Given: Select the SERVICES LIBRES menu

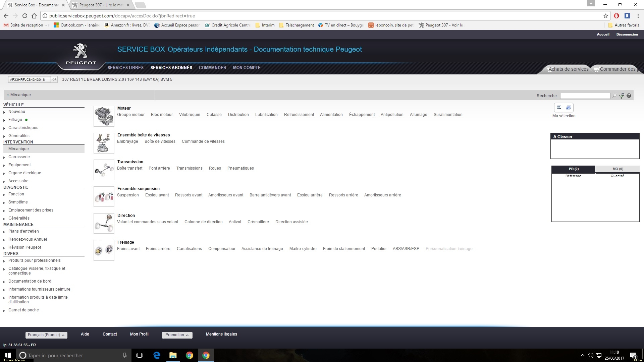Looking at the screenshot, I should pyautogui.click(x=125, y=68).
